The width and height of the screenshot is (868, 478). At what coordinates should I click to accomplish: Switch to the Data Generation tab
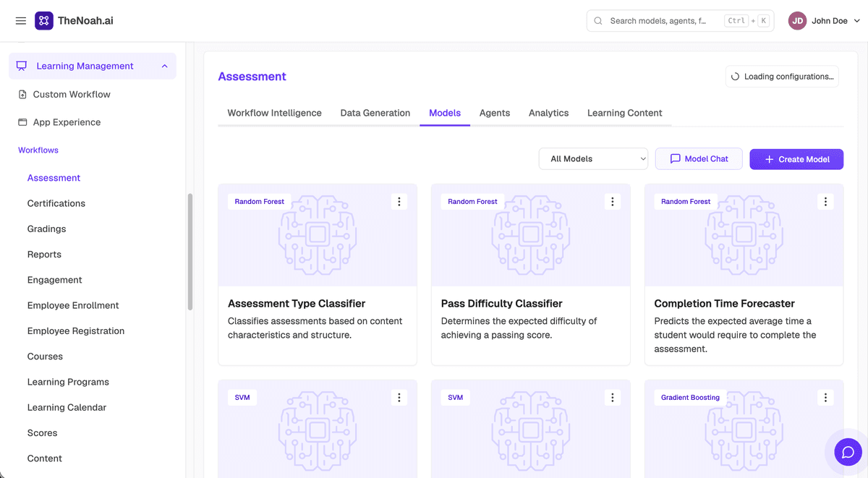pos(375,113)
